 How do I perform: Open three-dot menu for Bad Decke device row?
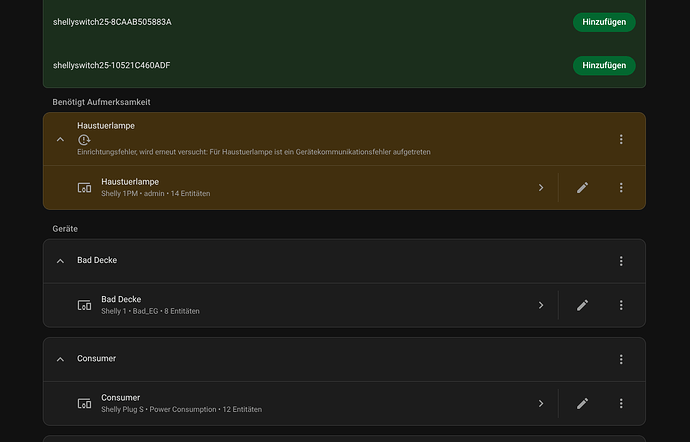[621, 305]
